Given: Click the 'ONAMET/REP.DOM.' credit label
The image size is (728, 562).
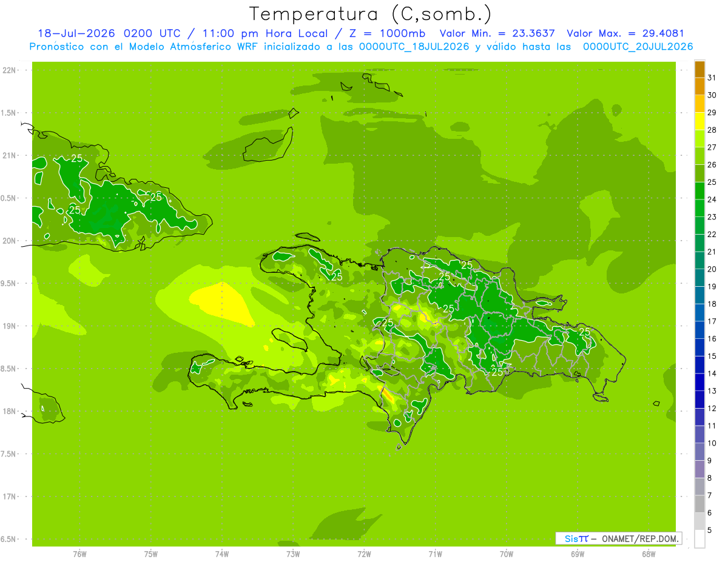Looking at the screenshot, I should point(639,538).
